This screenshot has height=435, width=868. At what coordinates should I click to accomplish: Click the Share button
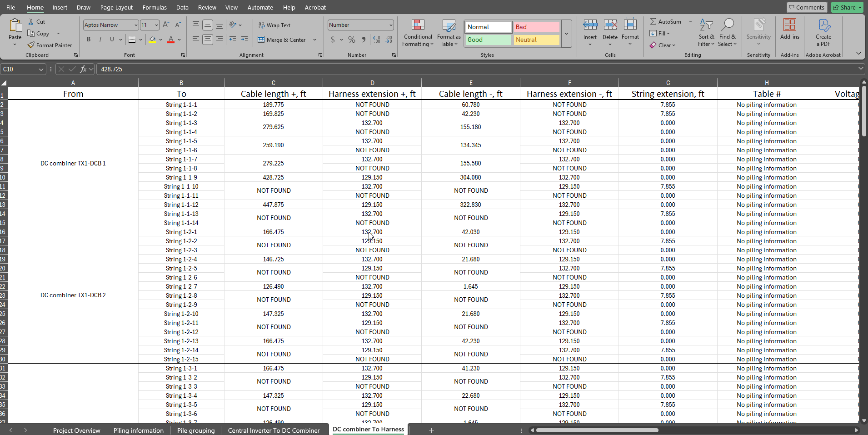(847, 7)
